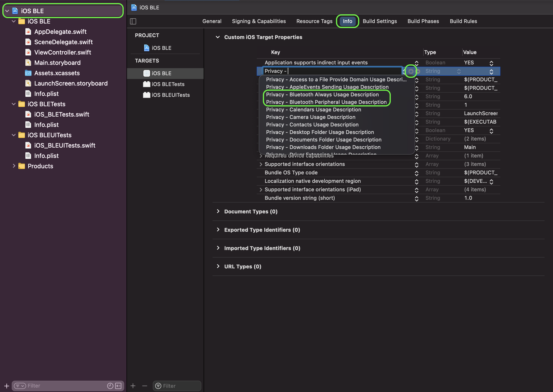Click the add row plus button on Privacy key
The image size is (553, 392).
pos(411,71)
